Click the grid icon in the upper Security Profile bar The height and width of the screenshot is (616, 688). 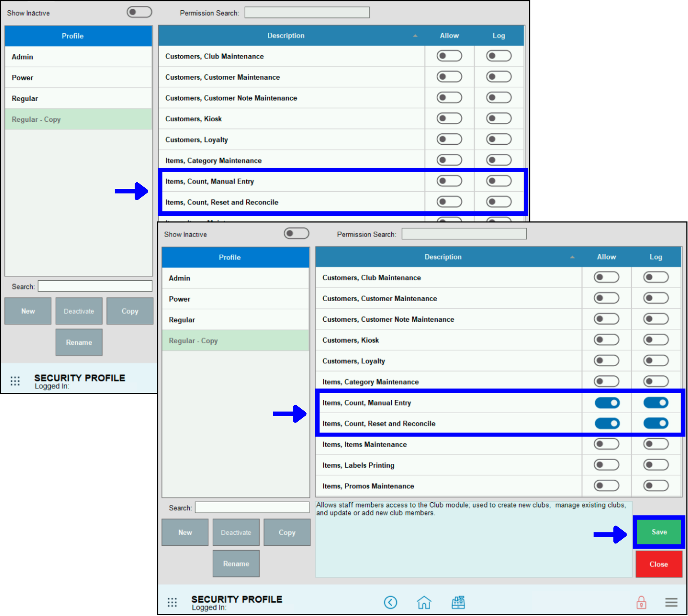(x=15, y=381)
